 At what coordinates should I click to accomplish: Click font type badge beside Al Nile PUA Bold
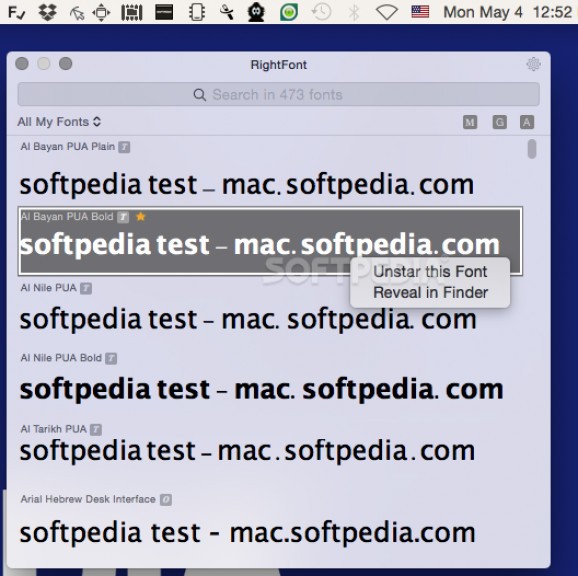click(x=111, y=358)
